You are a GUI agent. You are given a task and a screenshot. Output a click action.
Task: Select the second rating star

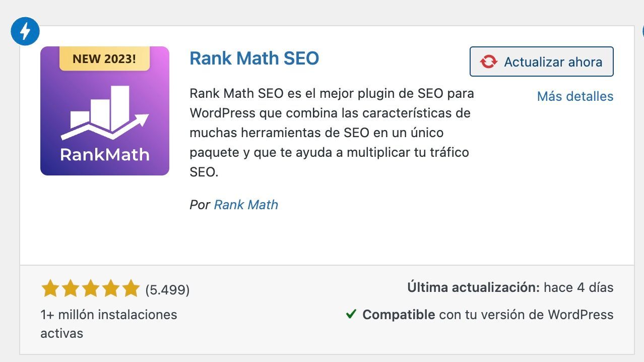(70, 289)
